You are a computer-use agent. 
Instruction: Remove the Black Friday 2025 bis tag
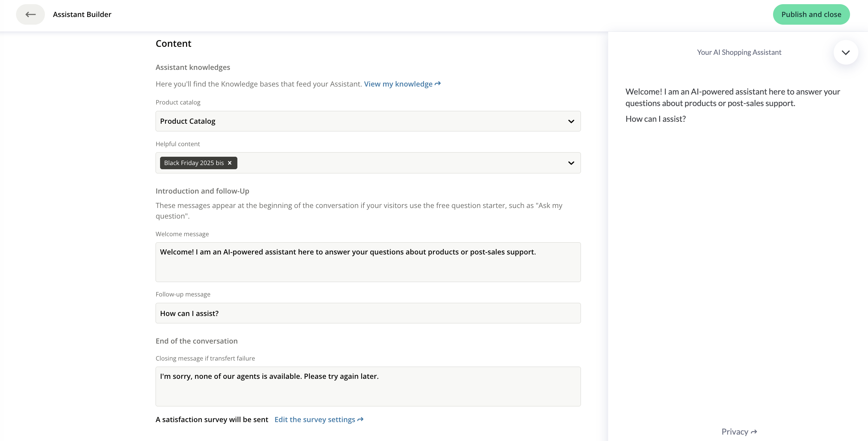pos(230,163)
